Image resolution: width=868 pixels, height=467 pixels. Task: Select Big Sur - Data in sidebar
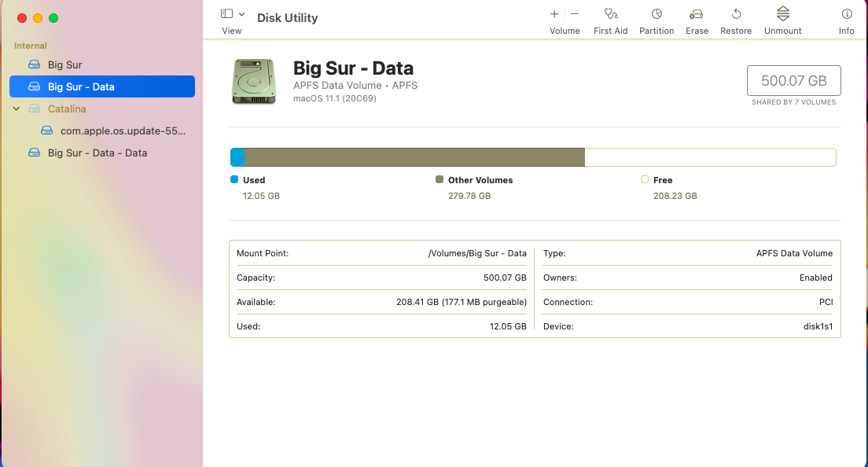(102, 86)
